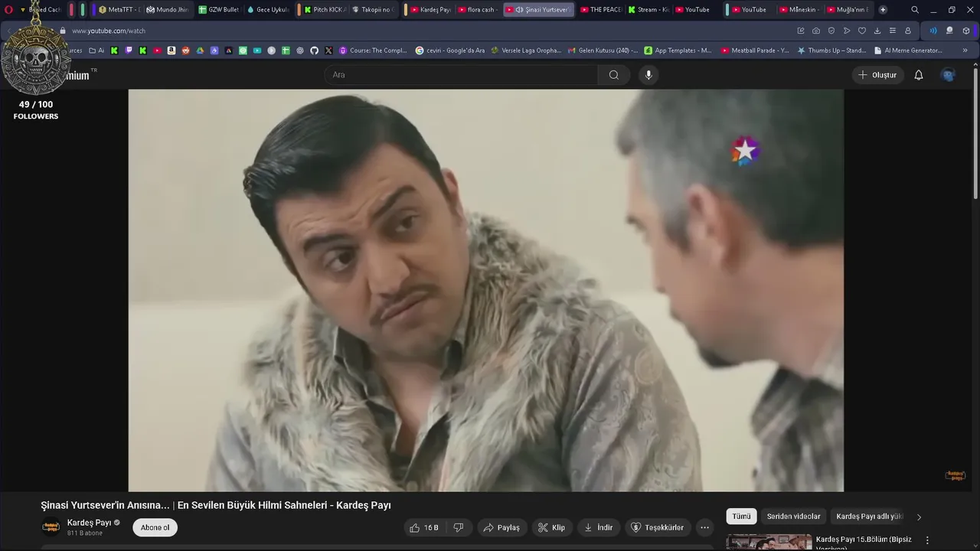Switch to THE PEACE tab
This screenshot has width=980, height=551.
(599, 10)
